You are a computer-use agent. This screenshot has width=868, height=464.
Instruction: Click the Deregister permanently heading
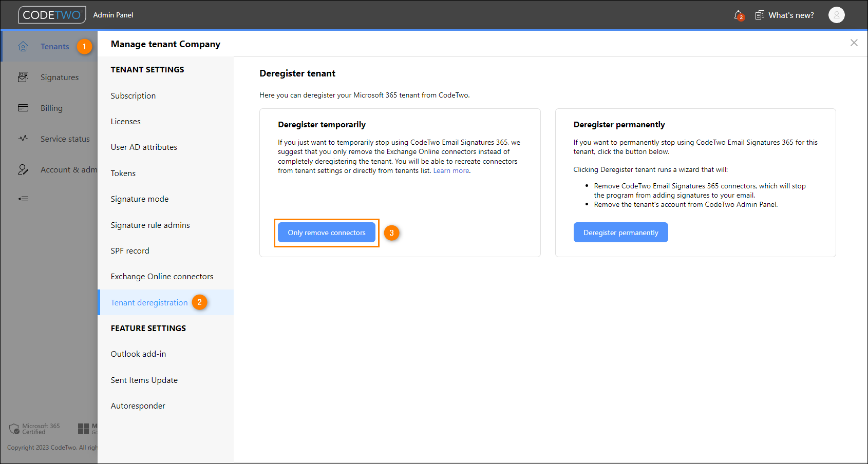coord(619,124)
